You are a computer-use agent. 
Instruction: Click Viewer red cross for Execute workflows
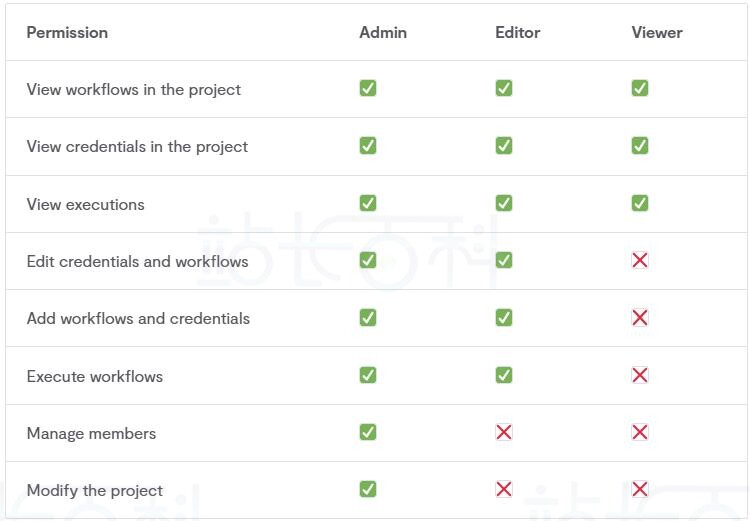(640, 375)
